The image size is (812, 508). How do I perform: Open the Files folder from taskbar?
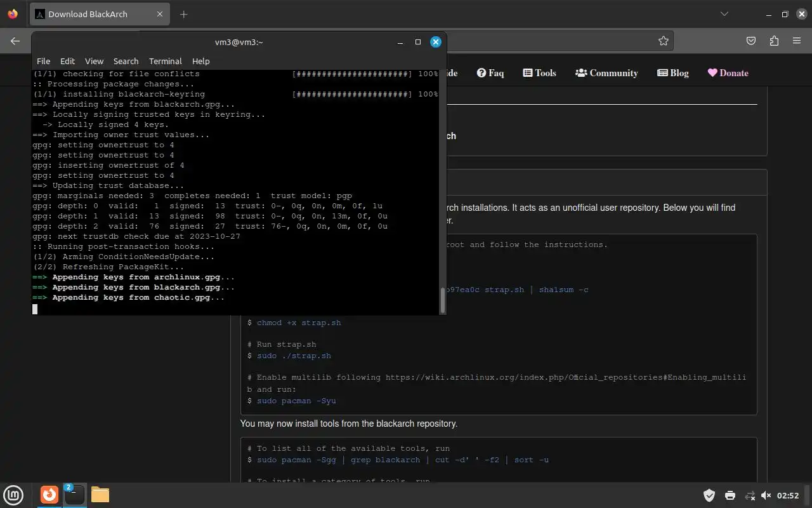pyautogui.click(x=100, y=495)
